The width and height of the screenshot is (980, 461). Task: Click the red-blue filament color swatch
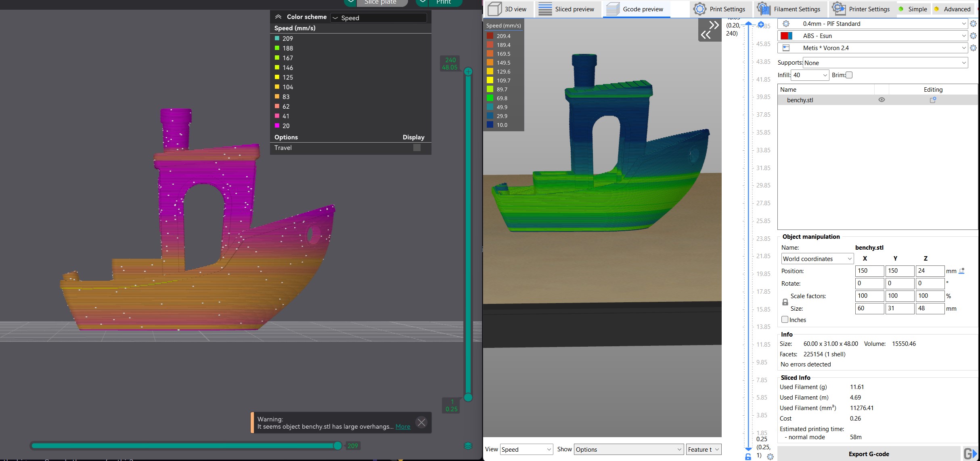(x=787, y=36)
